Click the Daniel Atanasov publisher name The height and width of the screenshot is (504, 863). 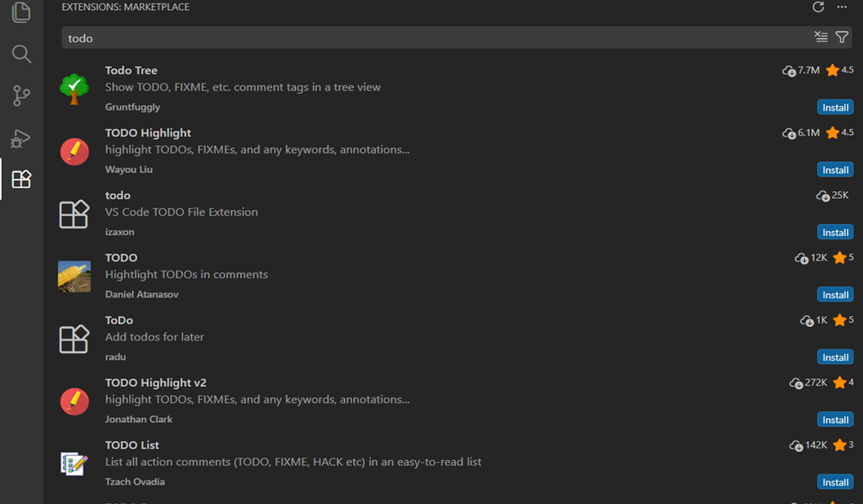[x=142, y=294]
